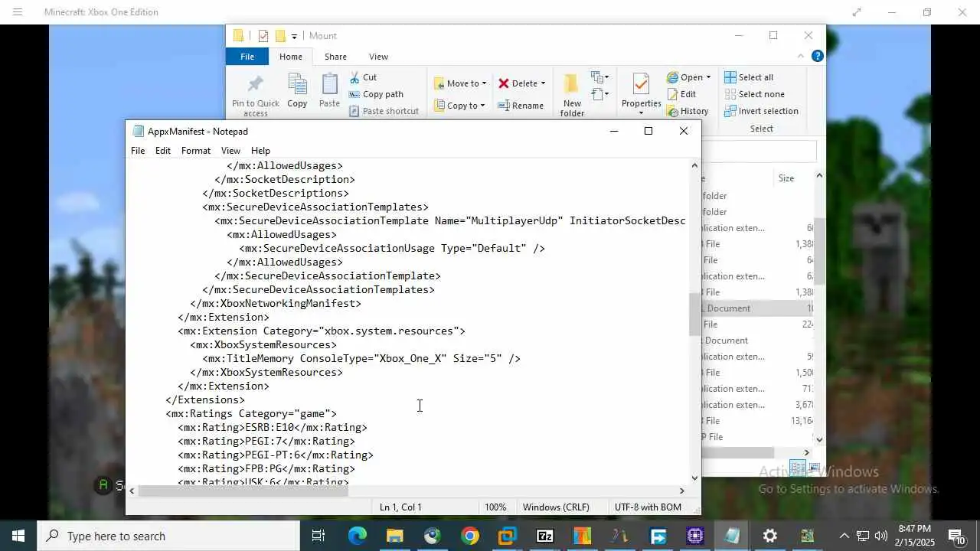Click quick access Properties checkmark icon in Explorer title bar
This screenshot has width=980, height=551.
tap(263, 36)
